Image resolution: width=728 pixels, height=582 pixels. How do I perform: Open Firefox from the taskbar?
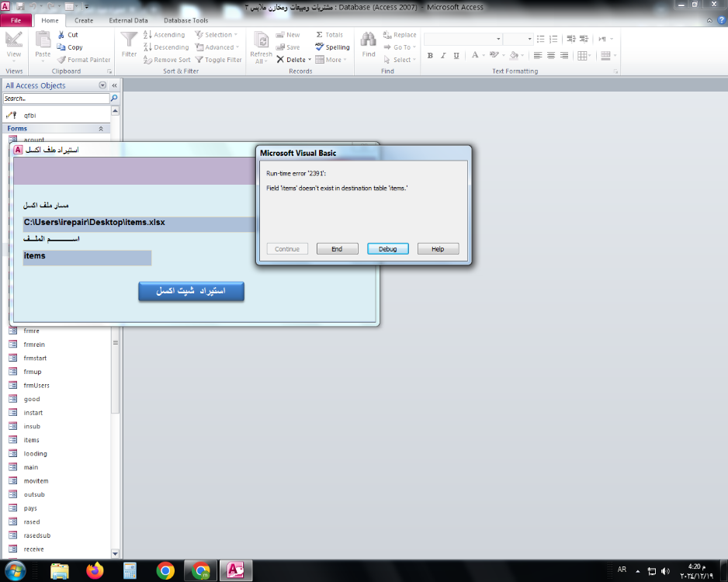click(x=95, y=570)
